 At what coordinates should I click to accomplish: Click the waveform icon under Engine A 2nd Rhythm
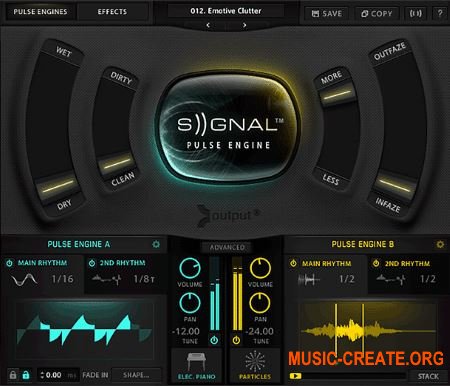coord(106,279)
